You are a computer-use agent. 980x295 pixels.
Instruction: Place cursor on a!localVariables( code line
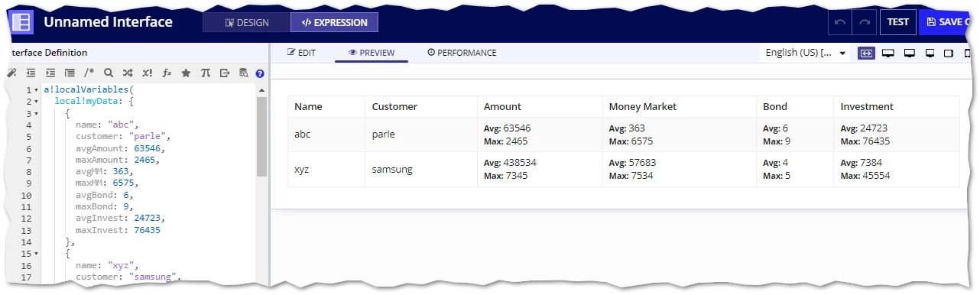(x=89, y=90)
